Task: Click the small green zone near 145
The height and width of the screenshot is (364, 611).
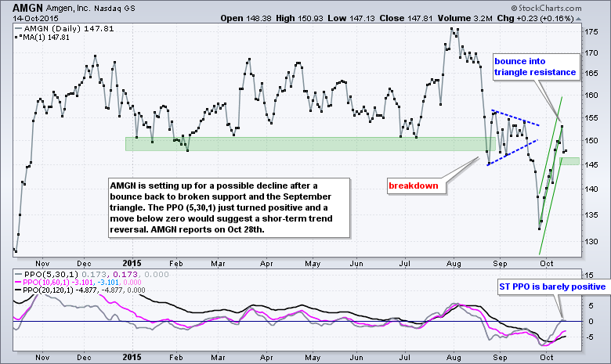Action: (x=569, y=160)
